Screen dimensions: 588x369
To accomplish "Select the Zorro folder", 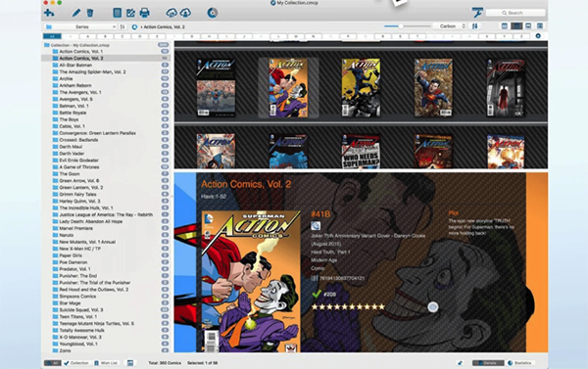I will click(65, 350).
